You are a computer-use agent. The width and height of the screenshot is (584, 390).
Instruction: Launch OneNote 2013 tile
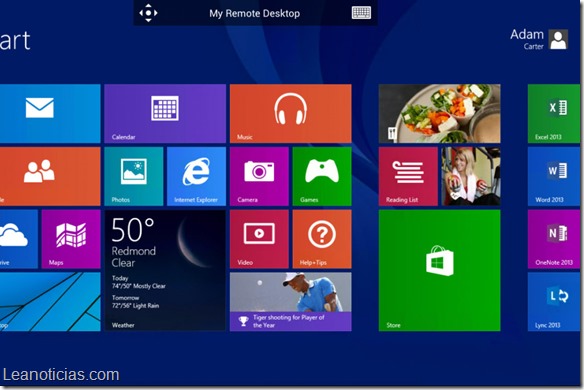(x=554, y=239)
